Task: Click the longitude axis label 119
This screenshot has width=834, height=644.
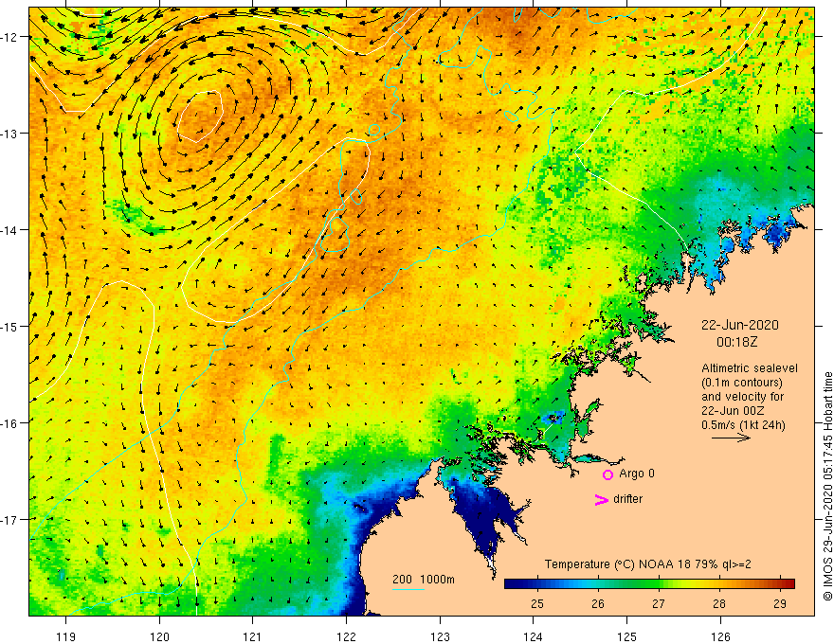Action: coord(66,636)
